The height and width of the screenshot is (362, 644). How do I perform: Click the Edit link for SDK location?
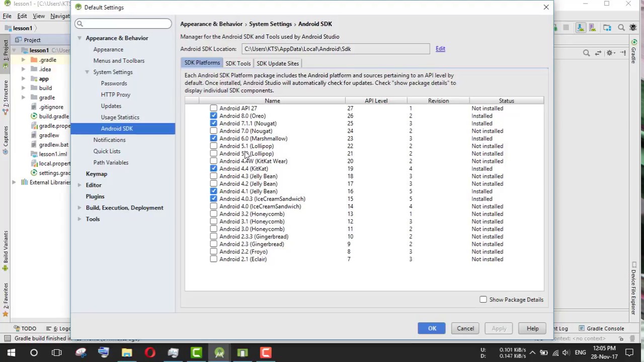pyautogui.click(x=440, y=49)
